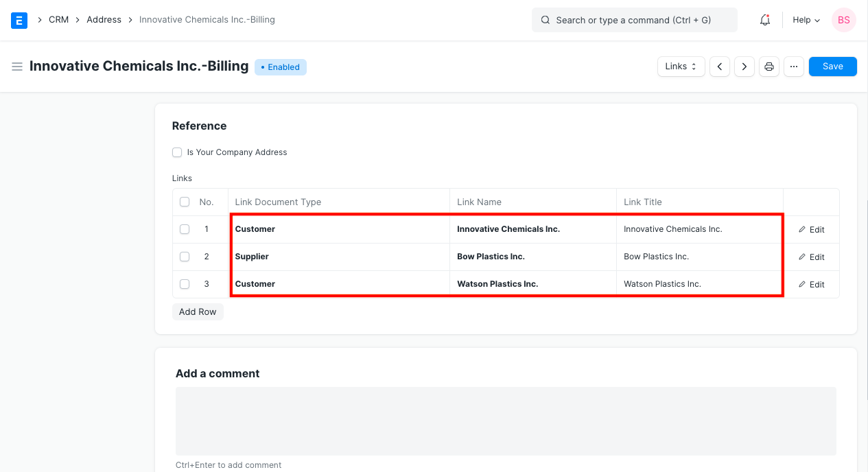Open the print view icon
Viewport: 868px width, 472px height.
[x=769, y=66]
